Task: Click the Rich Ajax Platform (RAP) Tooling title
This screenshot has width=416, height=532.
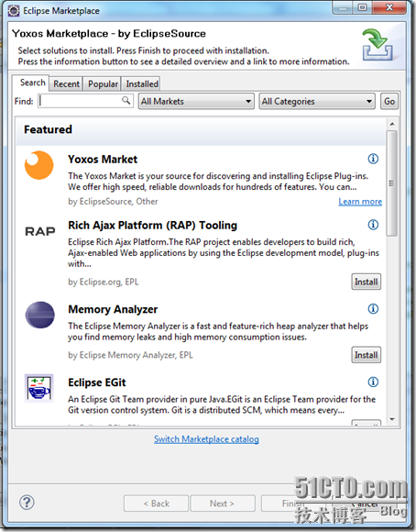Action: click(153, 226)
